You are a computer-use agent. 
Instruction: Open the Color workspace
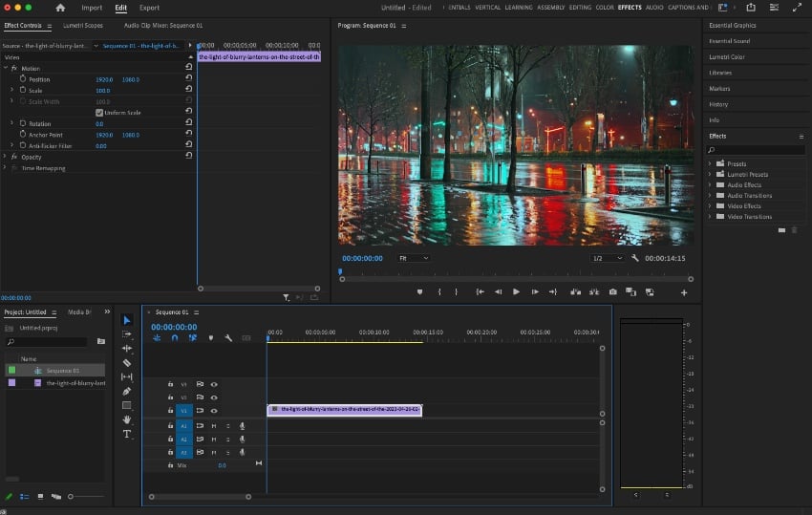click(605, 8)
